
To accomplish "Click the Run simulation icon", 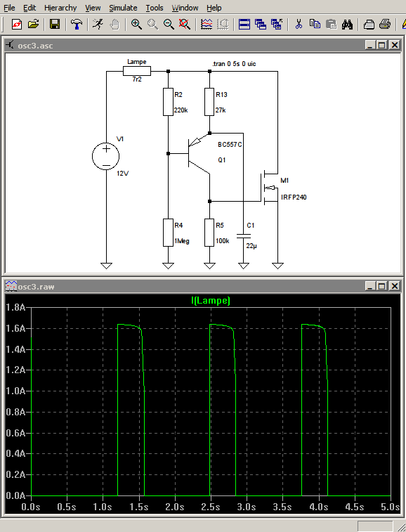I will (x=98, y=24).
